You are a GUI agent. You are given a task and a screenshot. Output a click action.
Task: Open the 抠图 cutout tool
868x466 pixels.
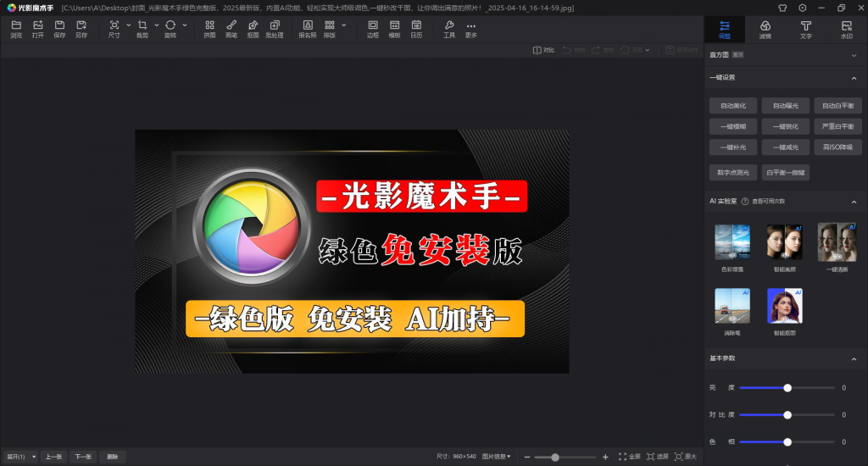click(x=253, y=29)
